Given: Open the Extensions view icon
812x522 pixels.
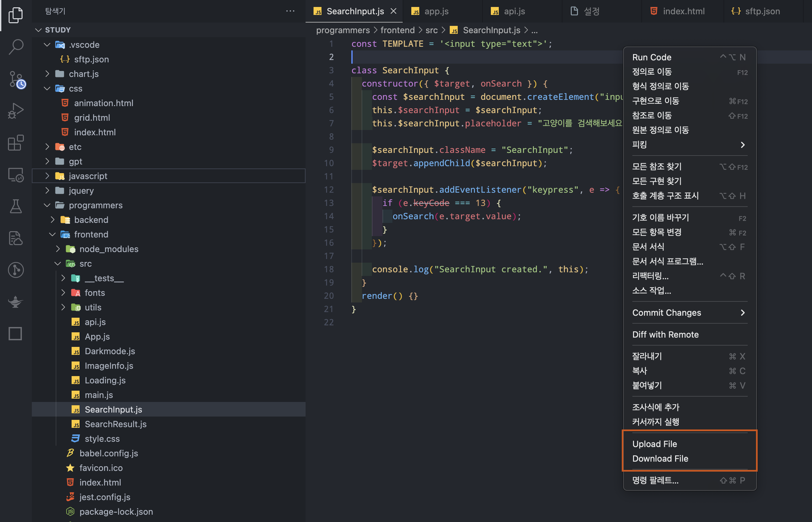Looking at the screenshot, I should (x=16, y=143).
